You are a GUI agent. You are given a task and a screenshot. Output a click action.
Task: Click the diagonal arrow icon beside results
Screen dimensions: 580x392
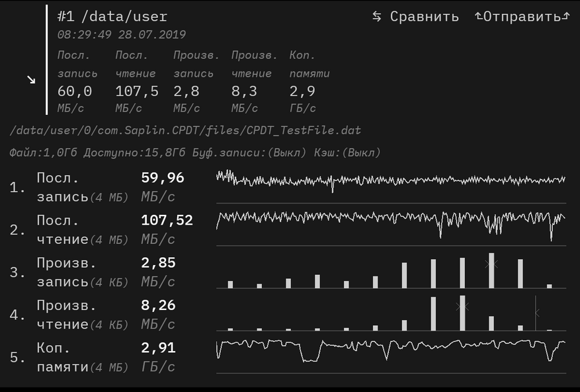pyautogui.click(x=31, y=80)
